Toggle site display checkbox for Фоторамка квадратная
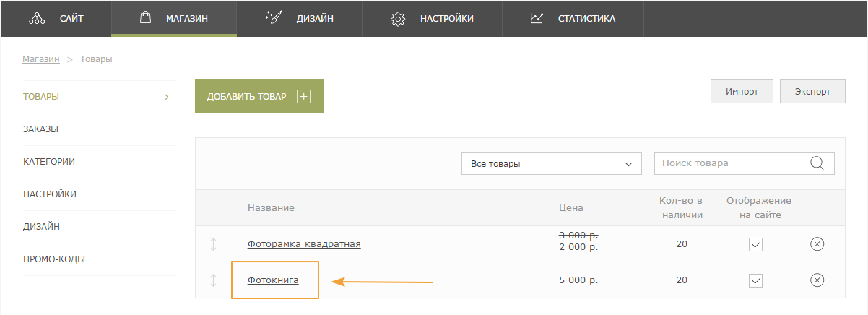Image resolution: width=868 pixels, height=315 pixels. [x=756, y=244]
